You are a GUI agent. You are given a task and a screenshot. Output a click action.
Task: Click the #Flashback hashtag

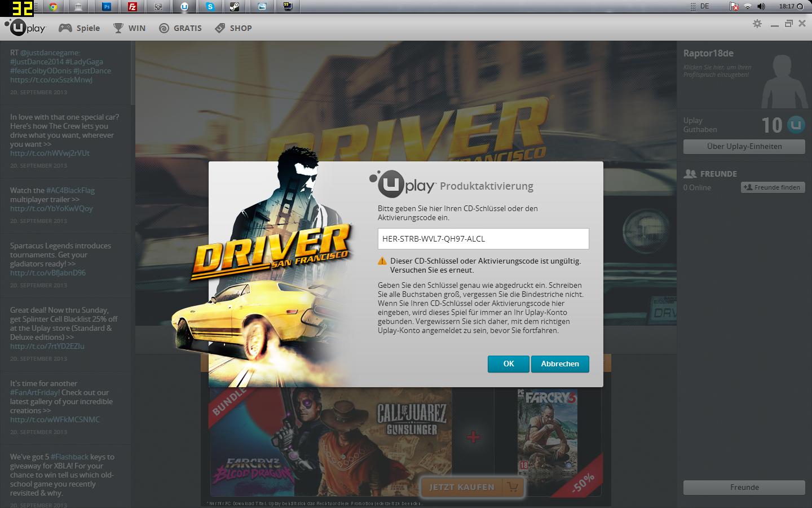(x=70, y=457)
